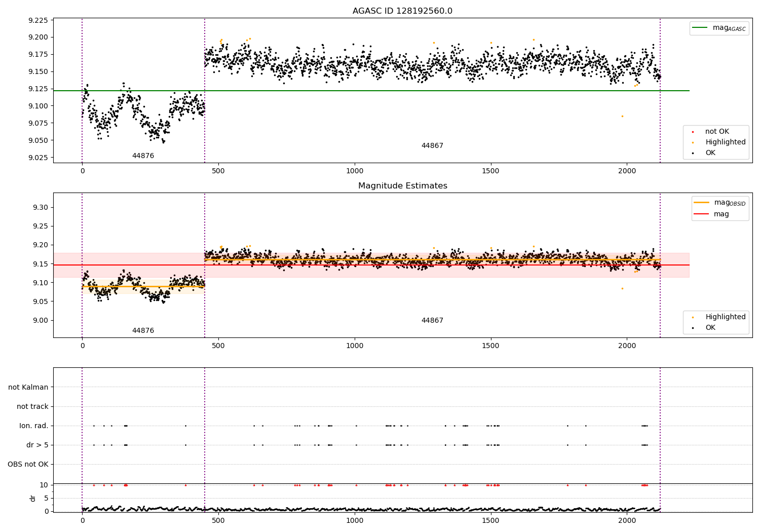Click the 'not Kalman' axis label

[x=28, y=387]
